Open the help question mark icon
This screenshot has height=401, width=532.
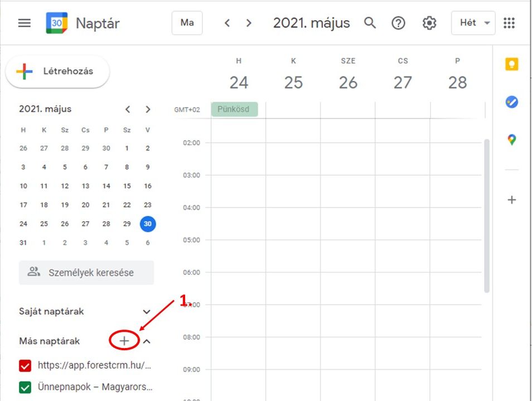(398, 23)
